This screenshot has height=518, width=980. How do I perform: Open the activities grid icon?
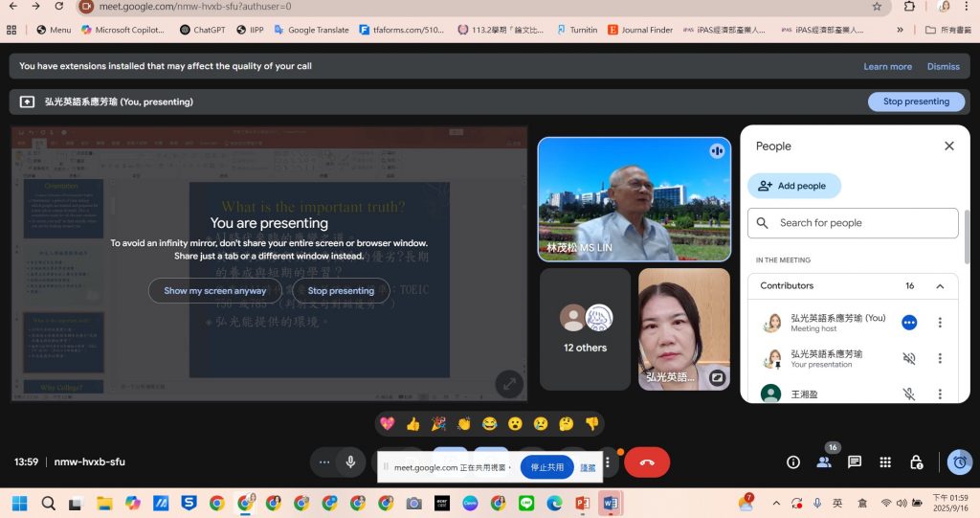point(885,462)
